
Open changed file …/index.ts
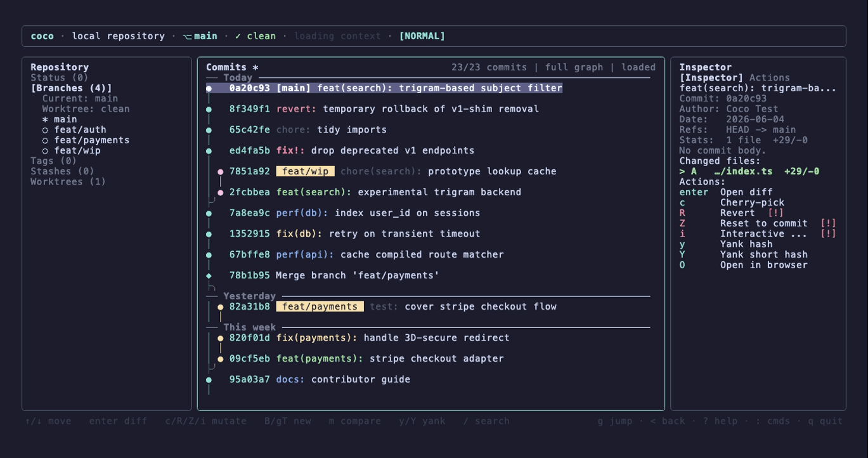(749, 171)
